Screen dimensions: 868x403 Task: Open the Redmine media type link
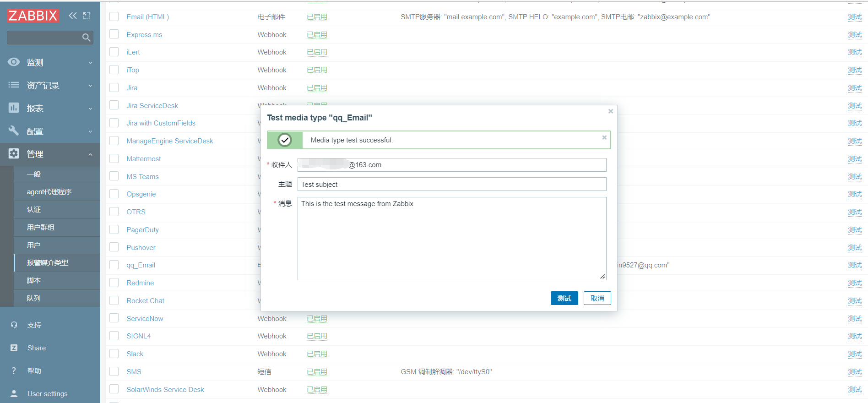[140, 283]
